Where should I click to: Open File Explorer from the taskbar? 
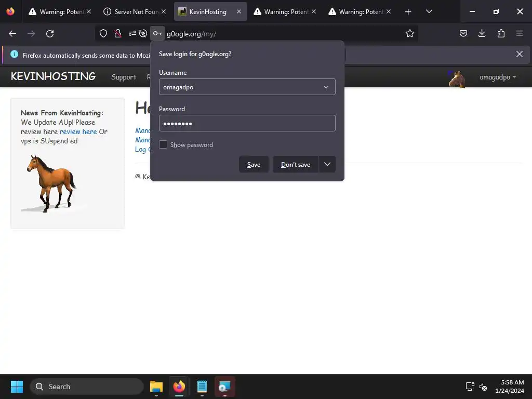tap(156, 387)
